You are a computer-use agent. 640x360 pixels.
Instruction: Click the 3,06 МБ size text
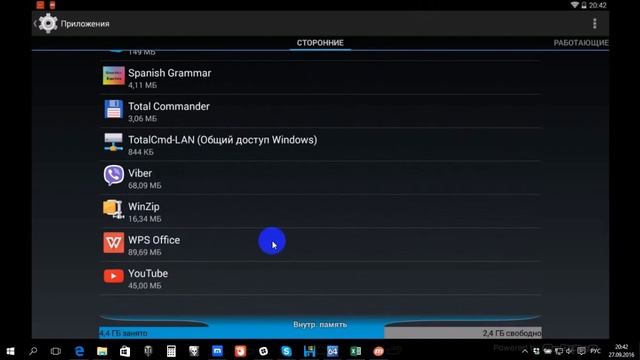point(142,119)
